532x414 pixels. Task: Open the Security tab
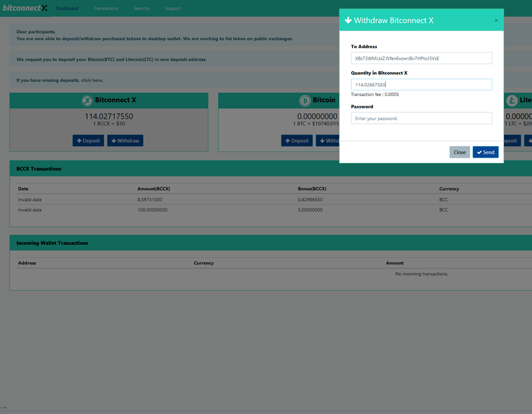141,8
